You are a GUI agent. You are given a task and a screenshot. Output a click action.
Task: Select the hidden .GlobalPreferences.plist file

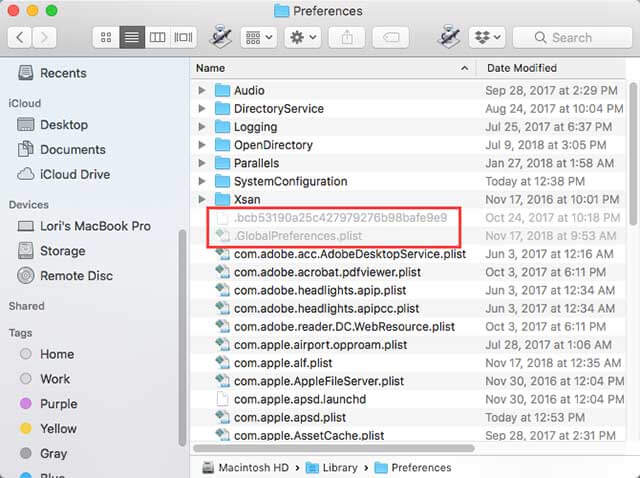(x=298, y=236)
